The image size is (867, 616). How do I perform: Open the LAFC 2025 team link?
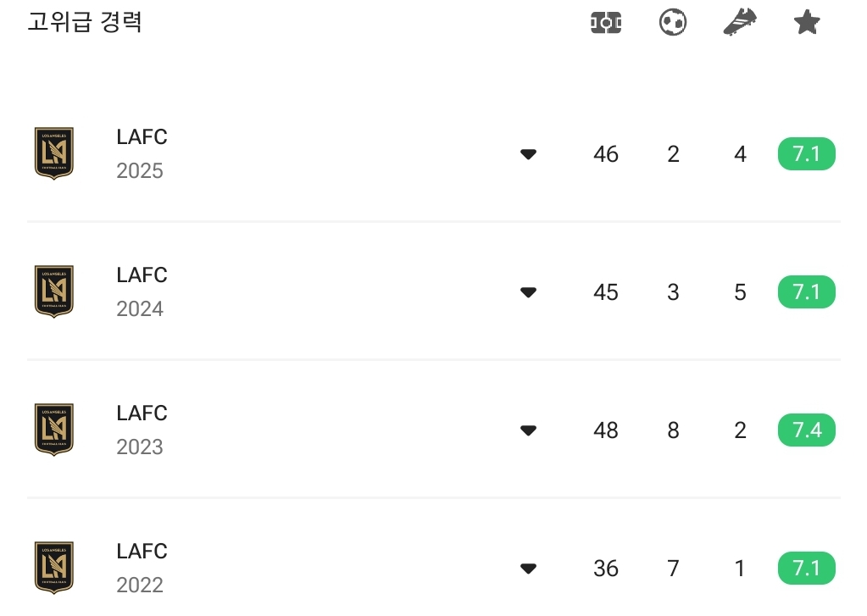tap(142, 137)
